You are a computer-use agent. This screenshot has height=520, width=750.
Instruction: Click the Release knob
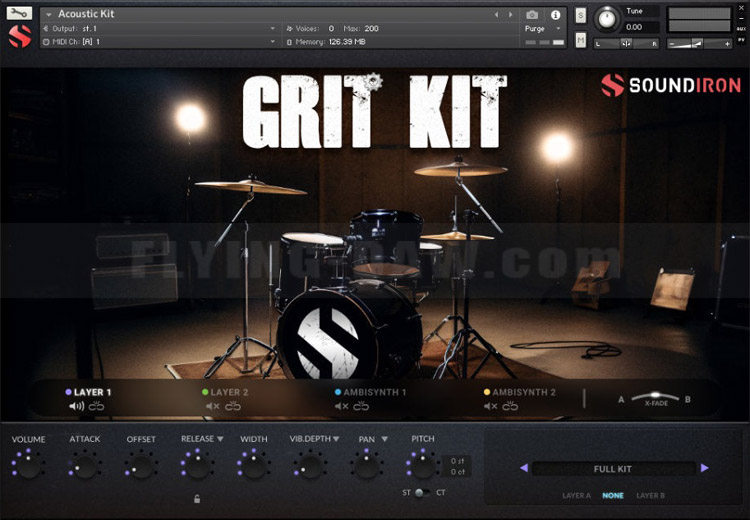[198, 465]
